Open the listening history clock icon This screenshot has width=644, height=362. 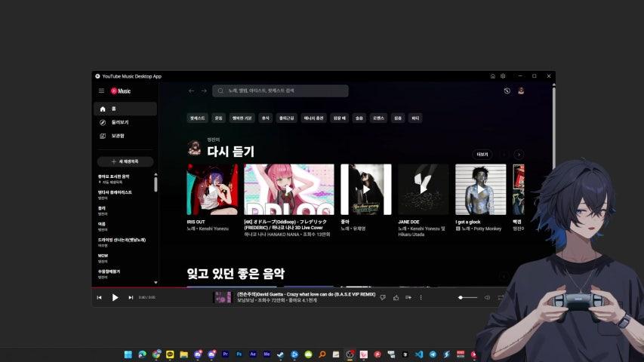coord(507,90)
